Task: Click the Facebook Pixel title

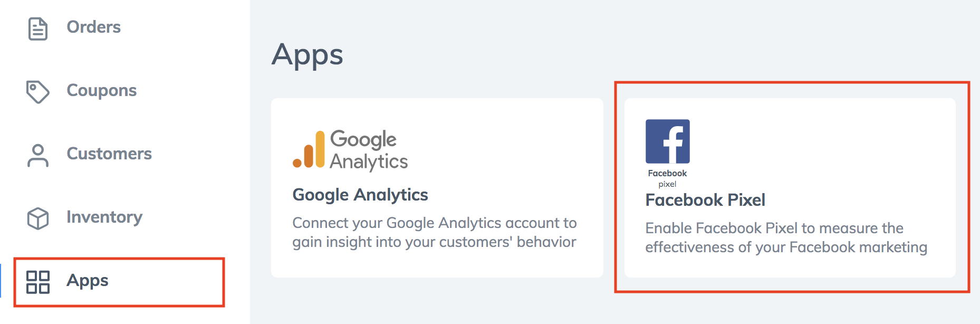Action: pyautogui.click(x=705, y=200)
